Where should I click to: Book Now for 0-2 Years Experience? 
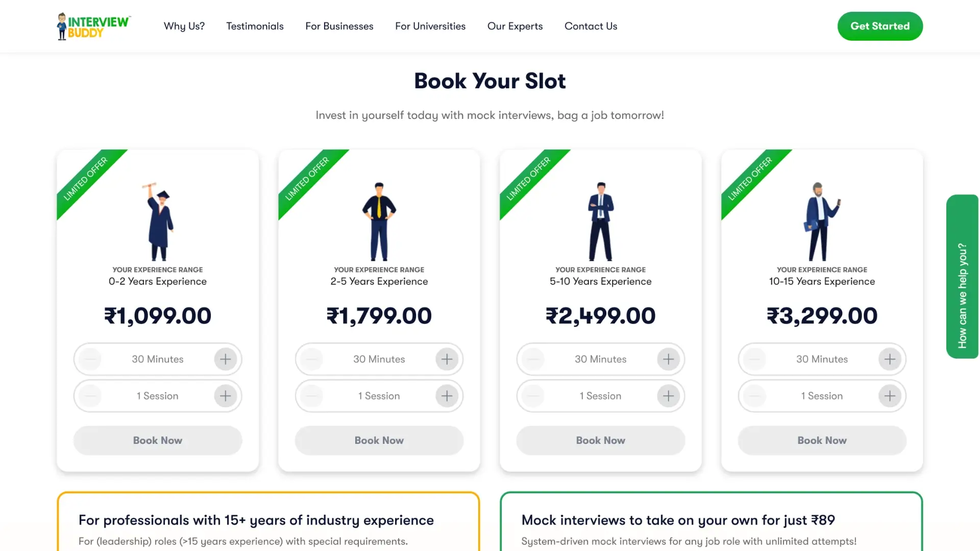click(x=157, y=440)
